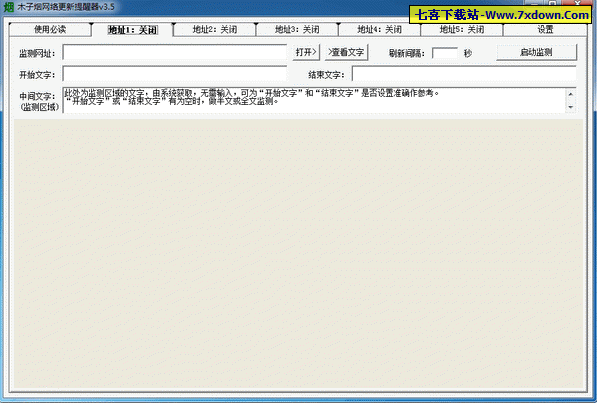This screenshot has height=403, width=597.
Task: Click the 打开> button
Action: (306, 52)
